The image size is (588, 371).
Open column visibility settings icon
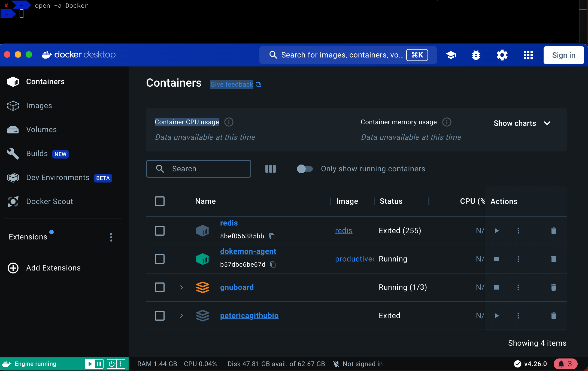[270, 169]
